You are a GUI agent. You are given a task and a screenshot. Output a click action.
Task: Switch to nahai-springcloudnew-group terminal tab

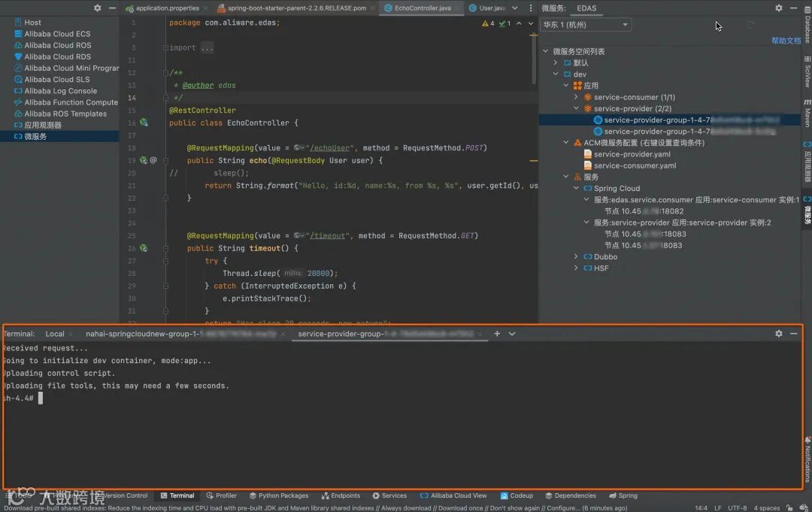tap(181, 334)
